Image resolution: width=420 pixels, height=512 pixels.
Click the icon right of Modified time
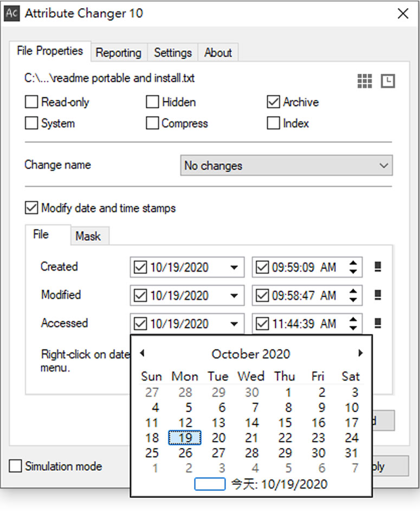pos(378,295)
